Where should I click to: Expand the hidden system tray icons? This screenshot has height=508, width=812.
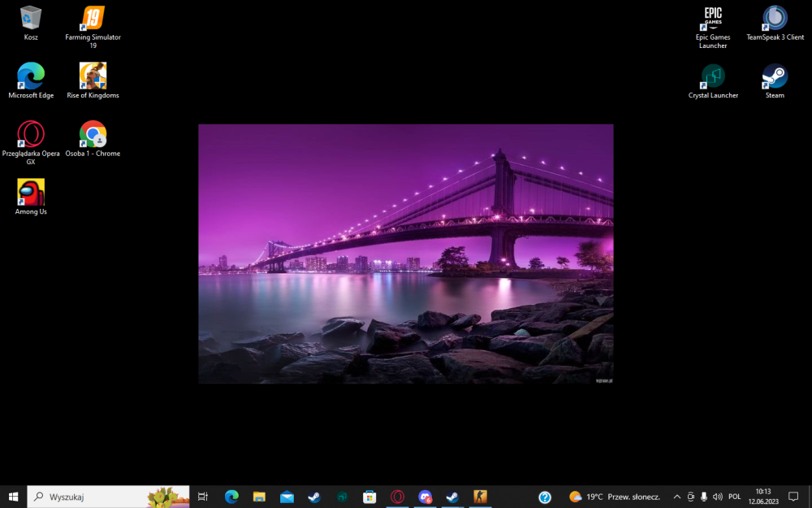[676, 497]
